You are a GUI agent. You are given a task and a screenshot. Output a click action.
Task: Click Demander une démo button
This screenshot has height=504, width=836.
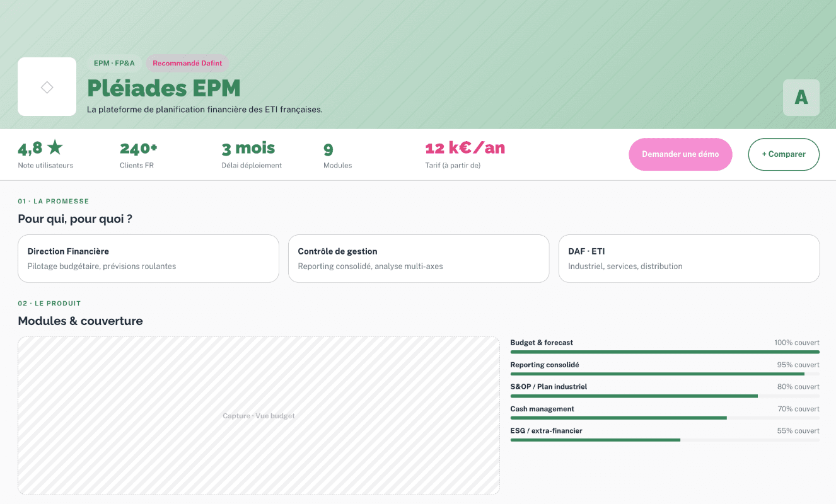(680, 154)
